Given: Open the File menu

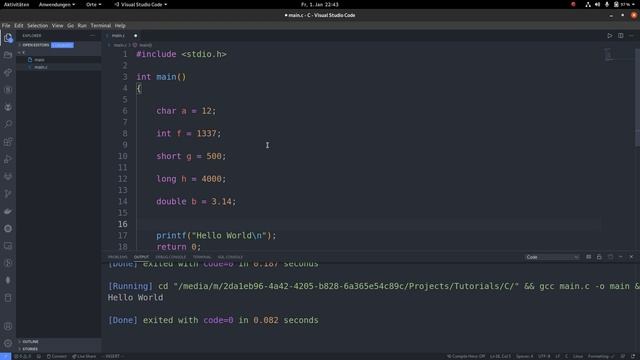Looking at the screenshot, I should point(6,25).
